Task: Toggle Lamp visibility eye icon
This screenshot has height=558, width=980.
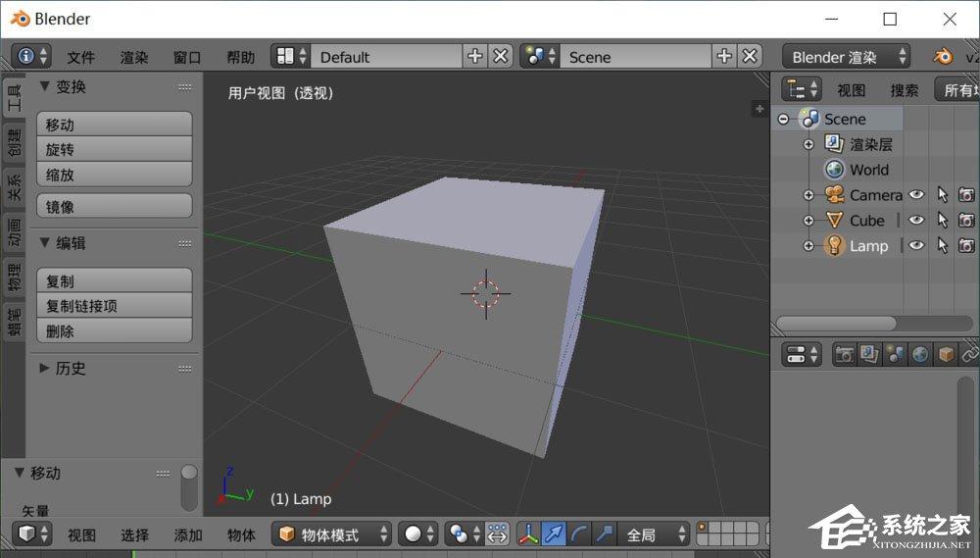Action: click(x=916, y=246)
